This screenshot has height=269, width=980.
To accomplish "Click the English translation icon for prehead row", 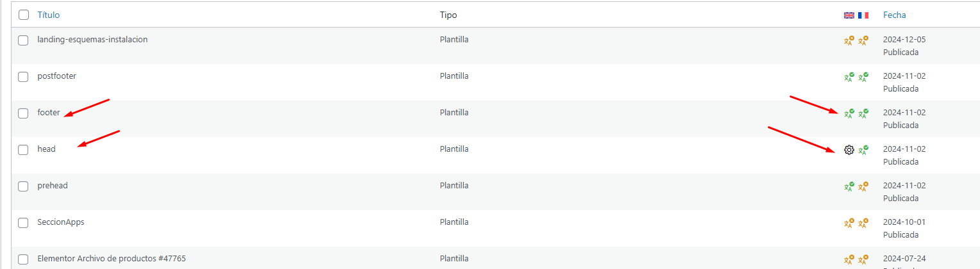I will click(x=849, y=186).
